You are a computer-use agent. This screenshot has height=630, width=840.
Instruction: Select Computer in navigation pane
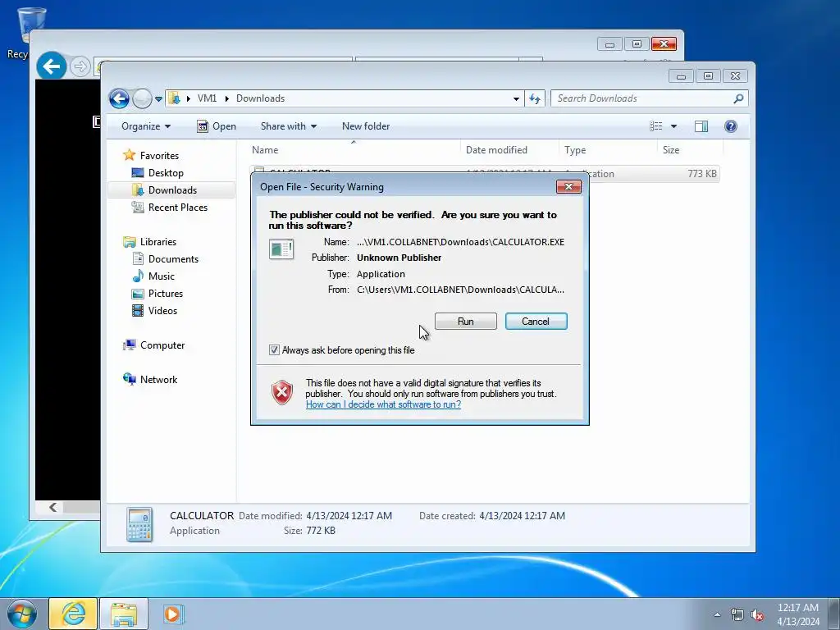[162, 345]
